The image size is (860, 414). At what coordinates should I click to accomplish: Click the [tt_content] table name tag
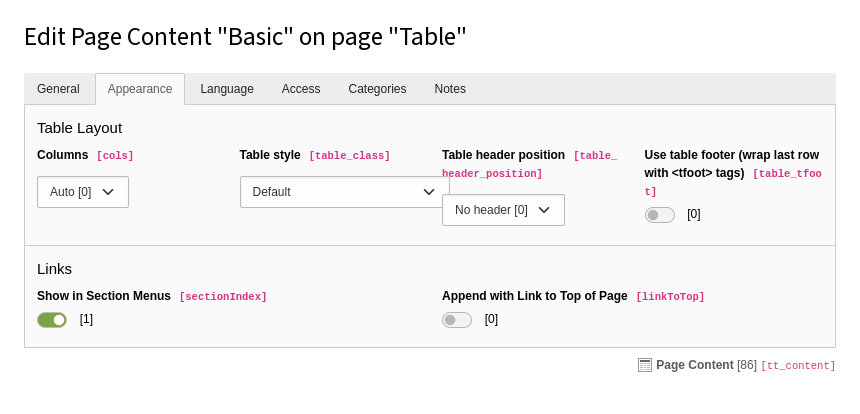click(798, 366)
